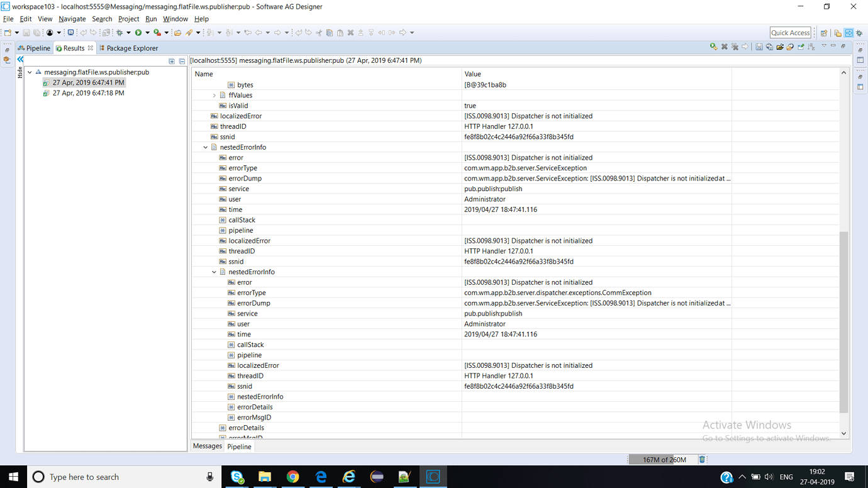Screen dimensions: 868x488
Task: Click the Relaunch icon in Results toolbar
Action: pyautogui.click(x=714, y=47)
